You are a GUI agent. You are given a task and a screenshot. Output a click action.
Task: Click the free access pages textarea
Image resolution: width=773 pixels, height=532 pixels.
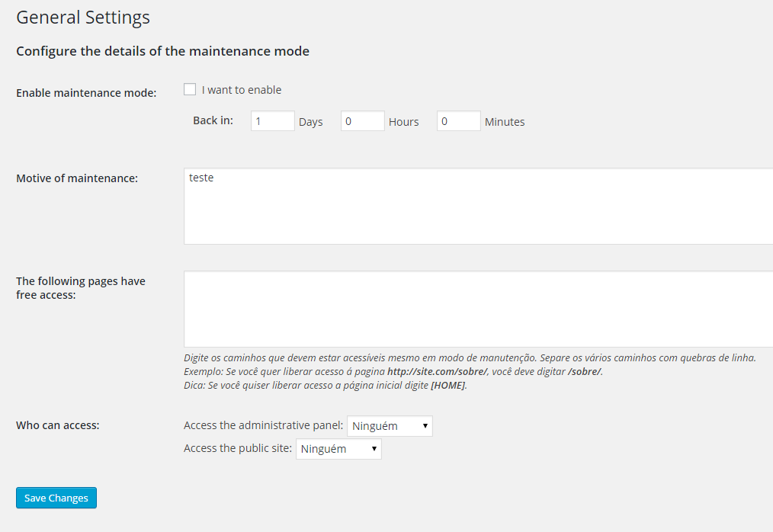478,309
